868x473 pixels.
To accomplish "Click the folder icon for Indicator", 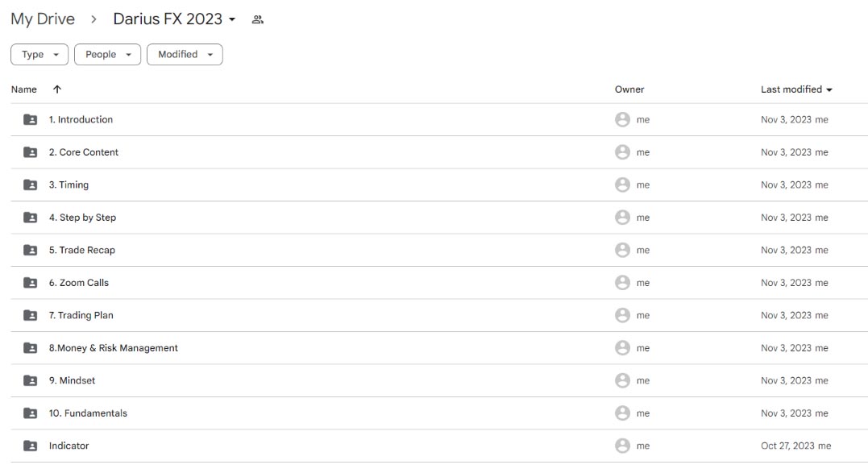I will (x=31, y=446).
